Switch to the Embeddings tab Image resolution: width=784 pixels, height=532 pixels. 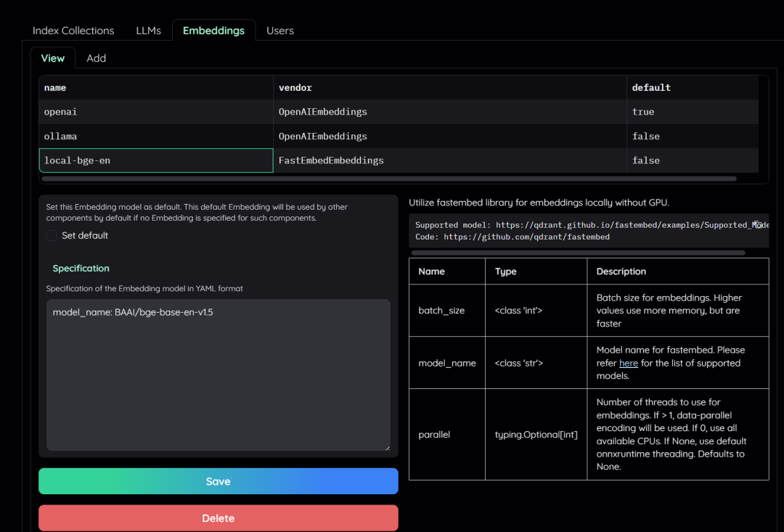pos(213,30)
